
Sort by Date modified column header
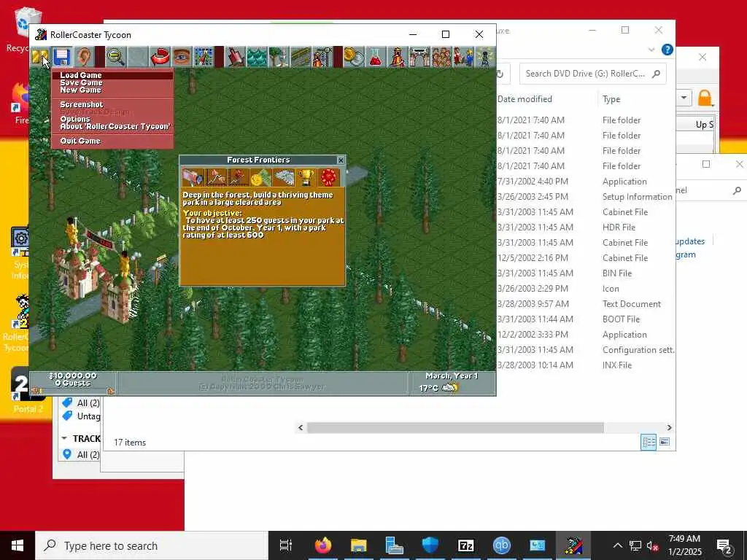coord(525,99)
